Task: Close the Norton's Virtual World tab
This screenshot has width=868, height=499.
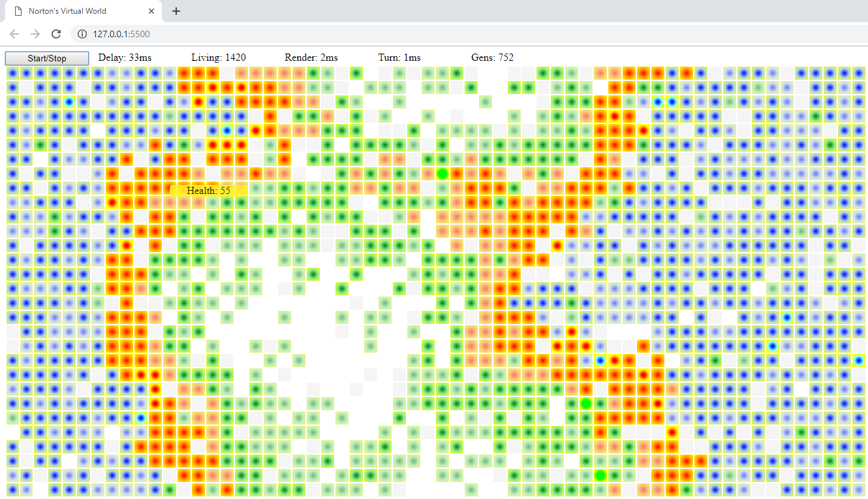Action: pyautogui.click(x=151, y=11)
